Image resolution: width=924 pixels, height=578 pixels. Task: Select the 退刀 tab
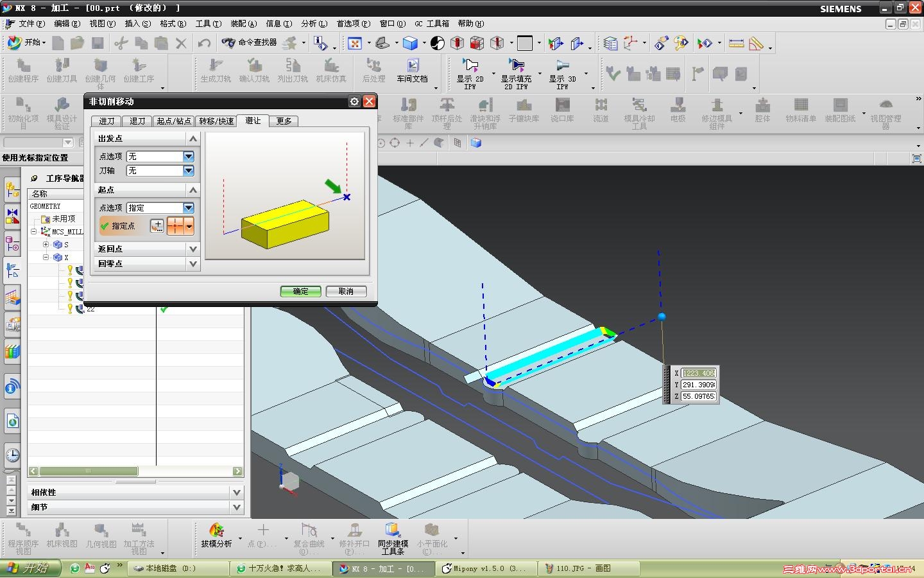tap(137, 121)
